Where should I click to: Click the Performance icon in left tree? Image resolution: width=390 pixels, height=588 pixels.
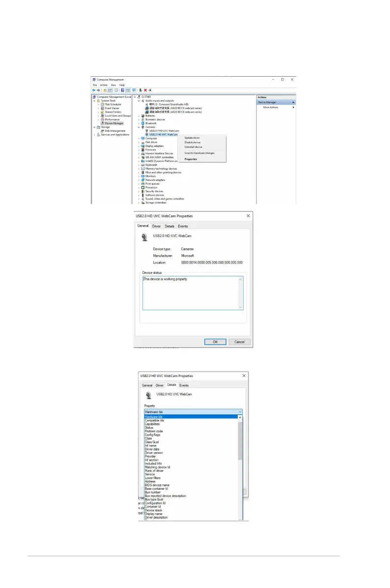click(103, 119)
